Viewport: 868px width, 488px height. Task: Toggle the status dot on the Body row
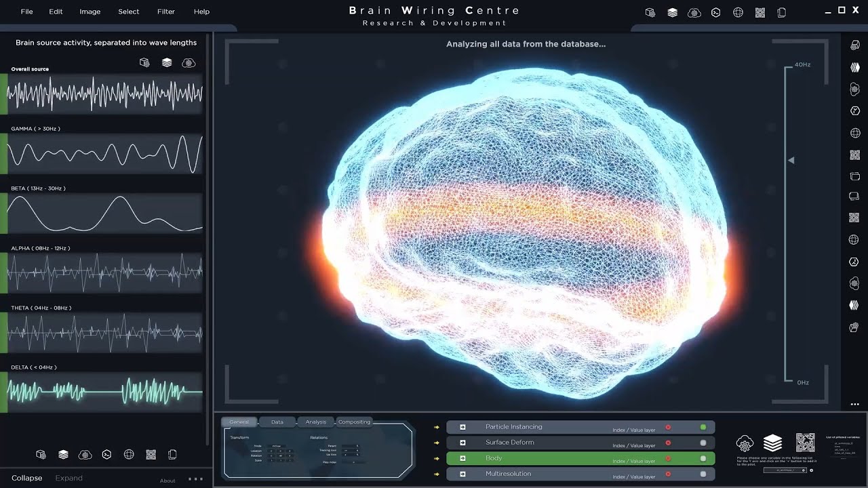[x=703, y=458]
